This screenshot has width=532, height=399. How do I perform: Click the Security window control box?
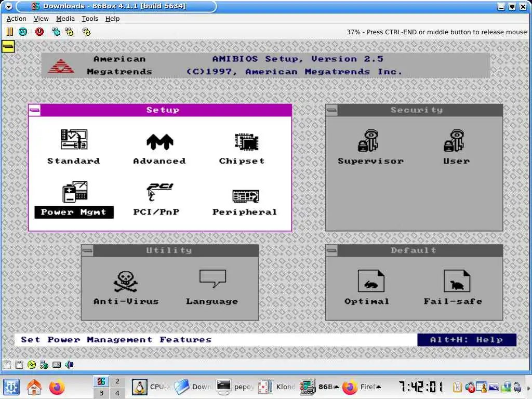click(x=332, y=110)
